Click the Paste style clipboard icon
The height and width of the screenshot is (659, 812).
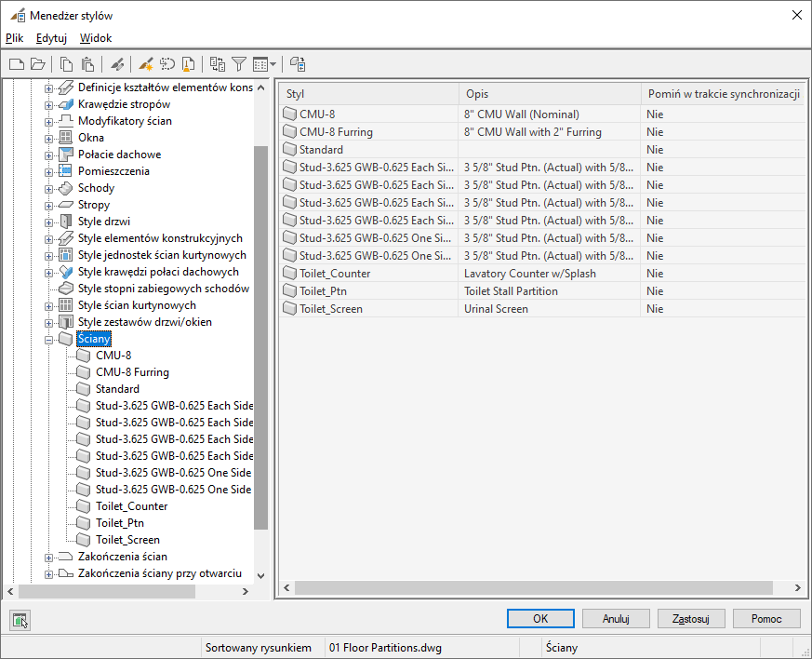[88, 64]
